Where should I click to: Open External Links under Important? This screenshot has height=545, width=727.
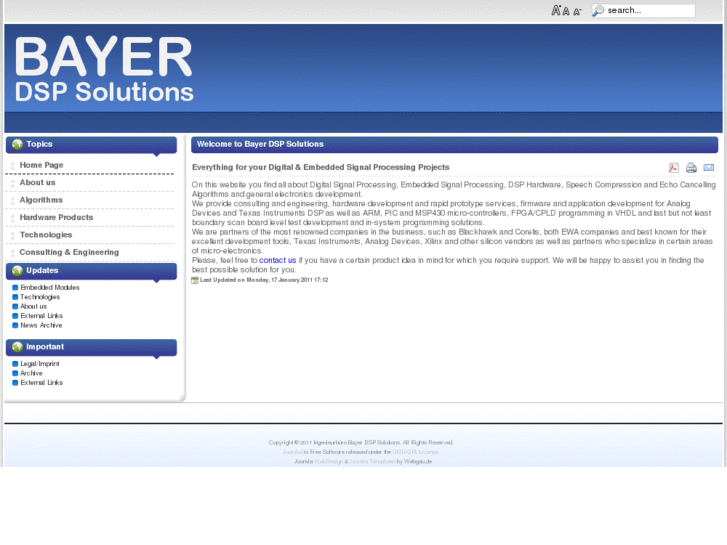click(41, 383)
